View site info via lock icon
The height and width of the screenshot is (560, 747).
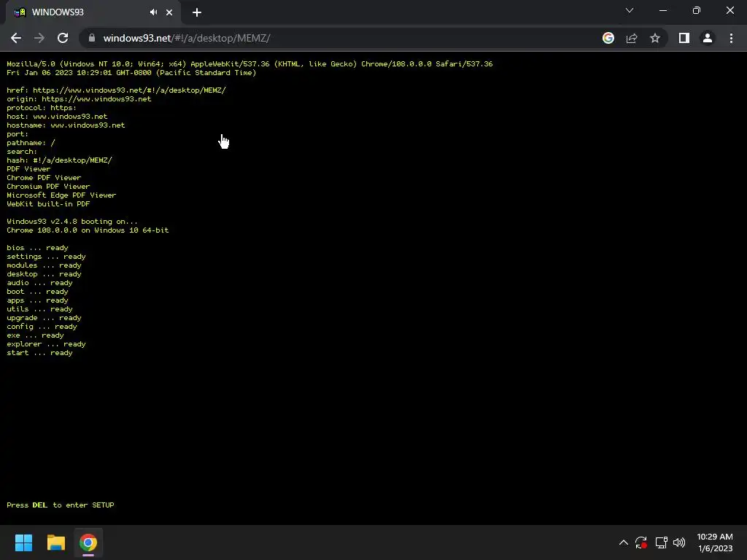(x=92, y=38)
